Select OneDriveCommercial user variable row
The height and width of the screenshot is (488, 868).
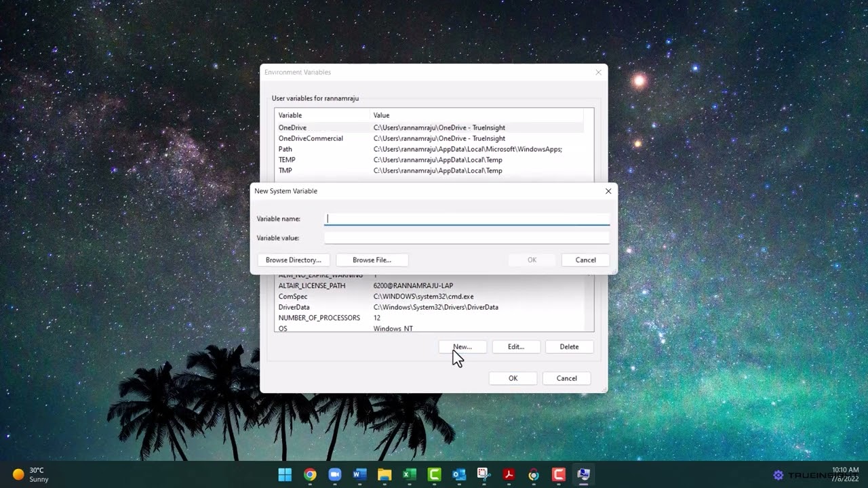(429, 138)
